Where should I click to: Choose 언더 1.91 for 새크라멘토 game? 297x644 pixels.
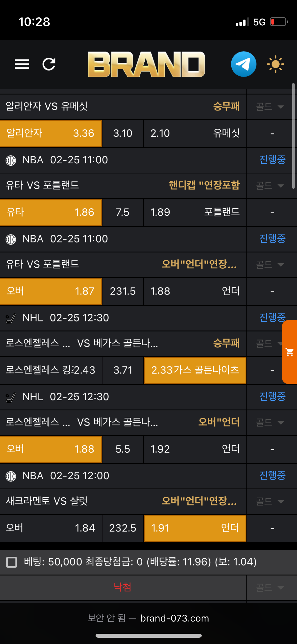point(195,528)
